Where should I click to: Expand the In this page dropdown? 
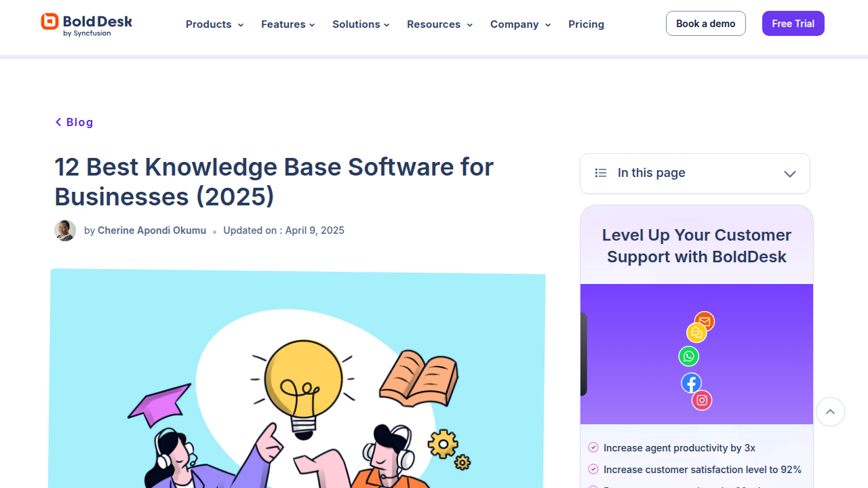tap(695, 174)
